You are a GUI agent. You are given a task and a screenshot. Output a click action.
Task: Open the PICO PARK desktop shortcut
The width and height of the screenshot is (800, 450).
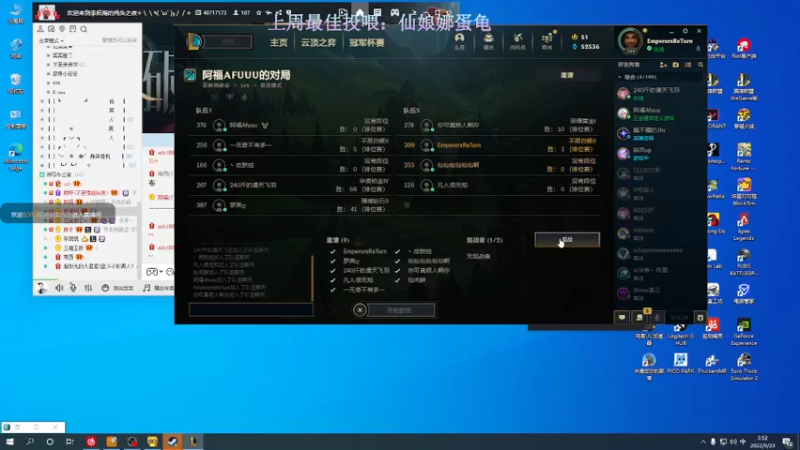tap(681, 364)
